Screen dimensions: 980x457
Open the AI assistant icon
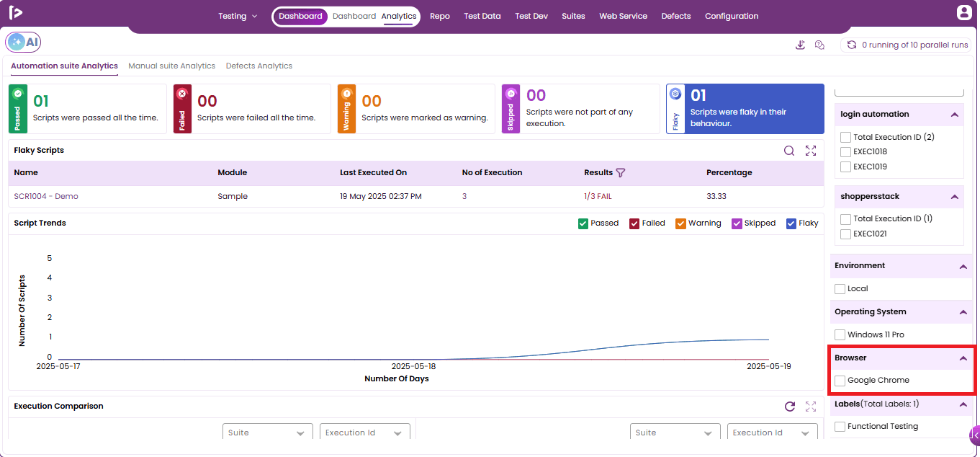point(23,43)
